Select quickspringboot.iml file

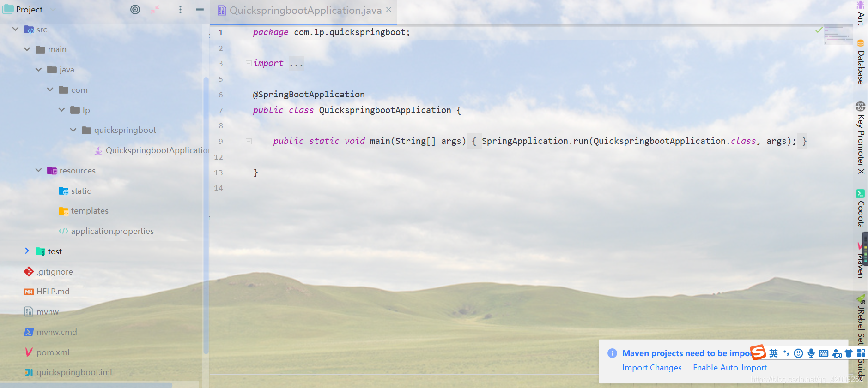coord(68,372)
